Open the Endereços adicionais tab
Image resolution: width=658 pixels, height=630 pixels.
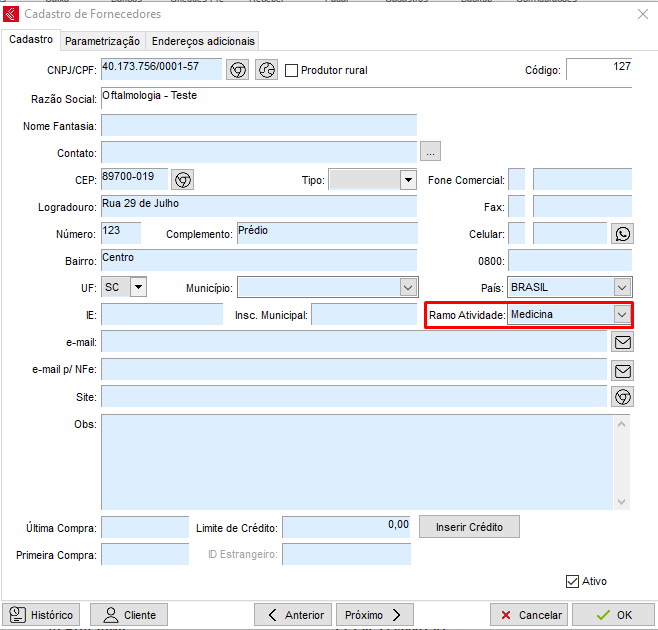[203, 41]
